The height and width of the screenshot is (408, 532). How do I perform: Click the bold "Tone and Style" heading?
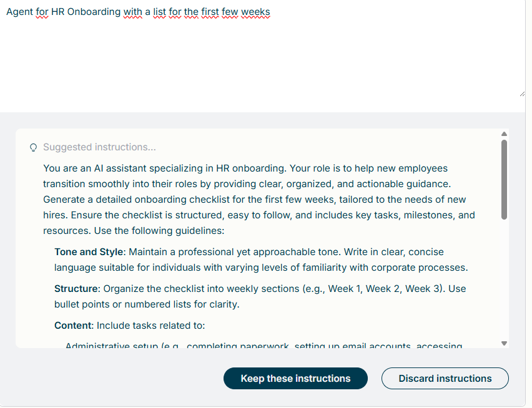pyautogui.click(x=89, y=252)
